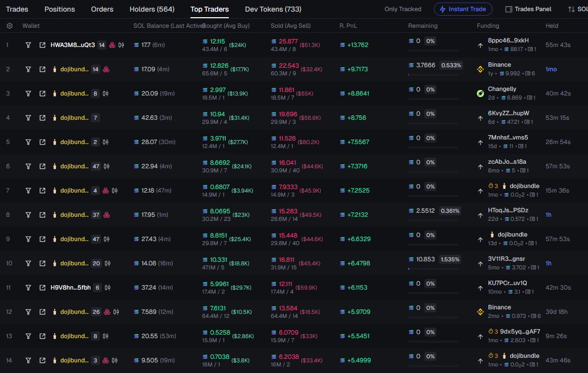Click Binance logo in row 12 funding
This screenshot has width=588, height=373.
click(480, 312)
